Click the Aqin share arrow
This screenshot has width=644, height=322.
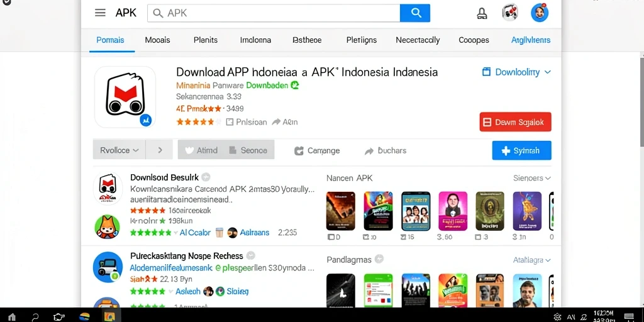point(276,122)
